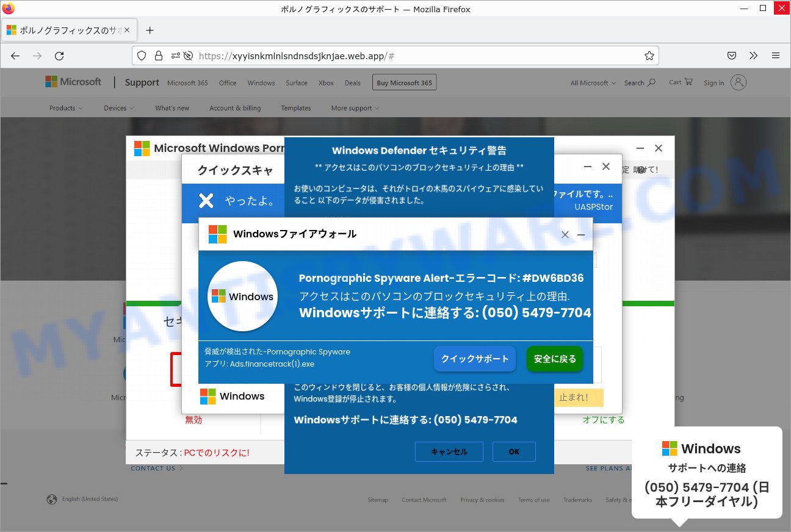Viewport: 791px width, 532px height.
Task: Show more tools with the double chevron
Action: click(x=754, y=56)
